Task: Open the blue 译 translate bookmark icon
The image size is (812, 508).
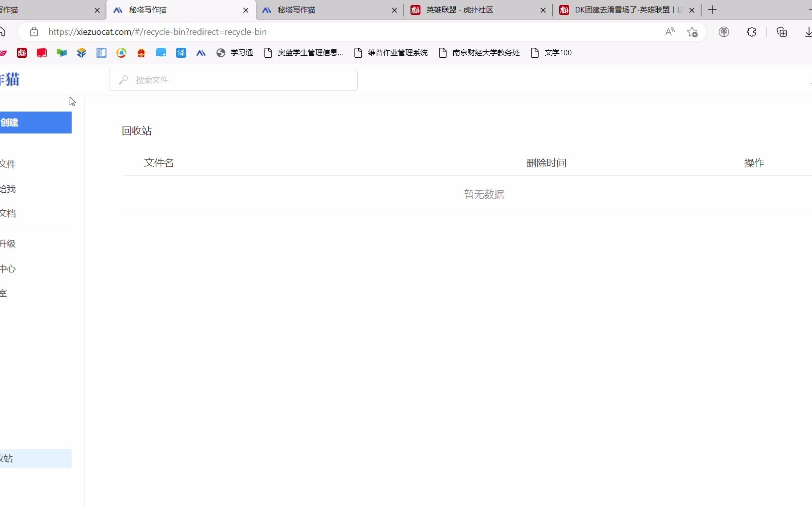Action: 181,53
